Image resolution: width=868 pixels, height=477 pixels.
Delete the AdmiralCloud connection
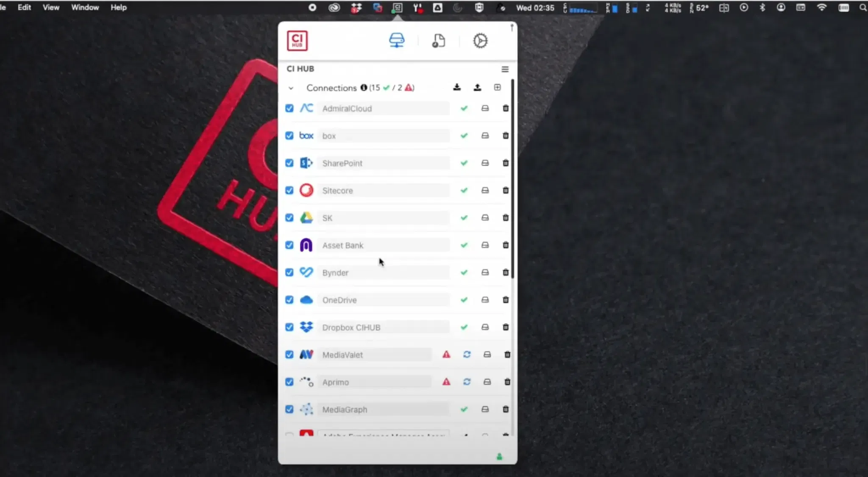(506, 108)
